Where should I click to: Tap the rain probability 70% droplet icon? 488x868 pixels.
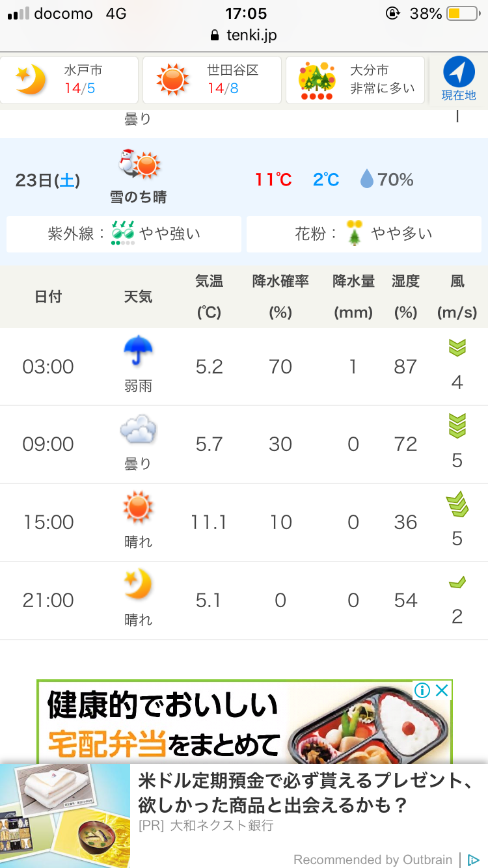click(x=367, y=180)
